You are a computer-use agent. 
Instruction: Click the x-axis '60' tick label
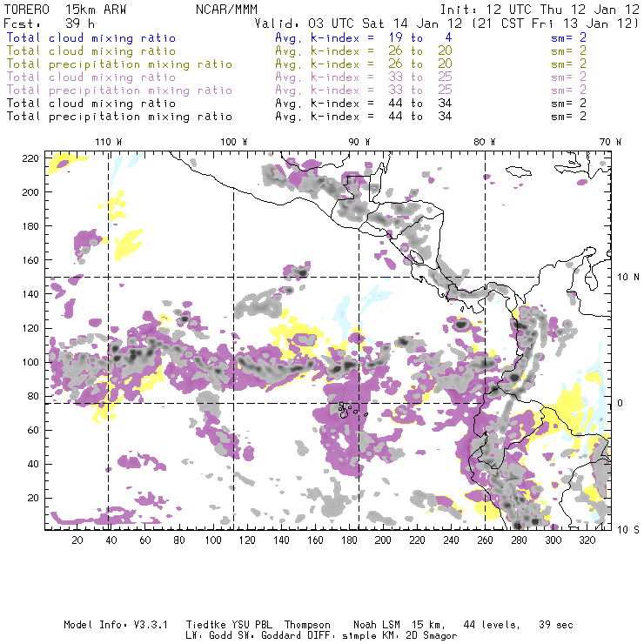pos(145,540)
